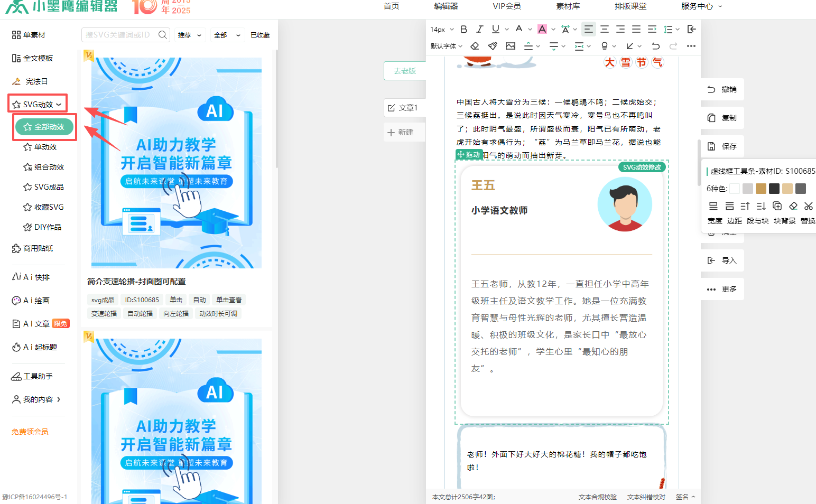Open the 默认字体 font family dropdown
This screenshot has width=816, height=504.
447,46
